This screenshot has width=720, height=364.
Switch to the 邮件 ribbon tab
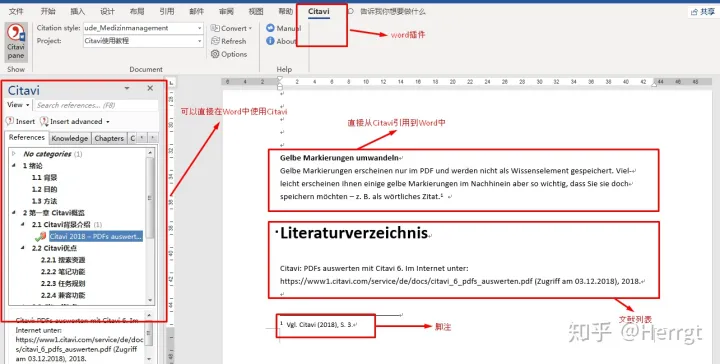(197, 11)
